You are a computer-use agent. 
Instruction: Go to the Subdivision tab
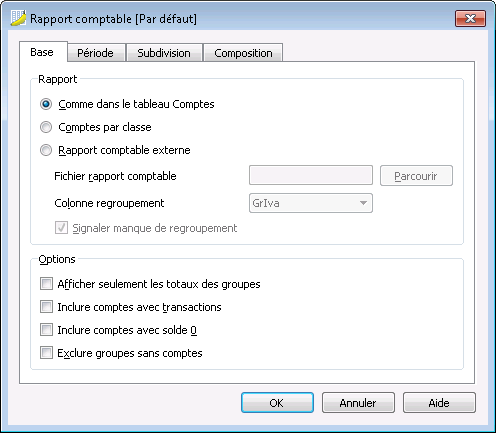[164, 53]
